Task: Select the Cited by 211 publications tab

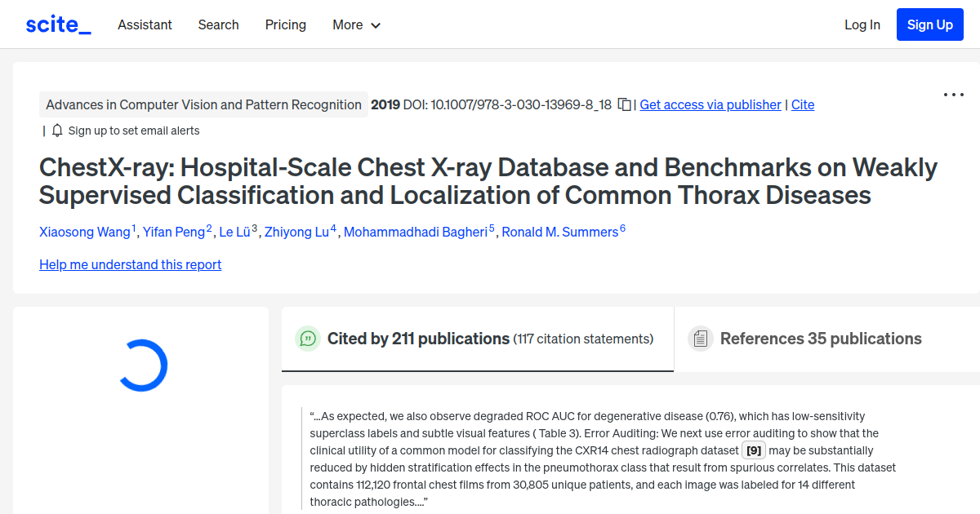Action: pos(417,339)
